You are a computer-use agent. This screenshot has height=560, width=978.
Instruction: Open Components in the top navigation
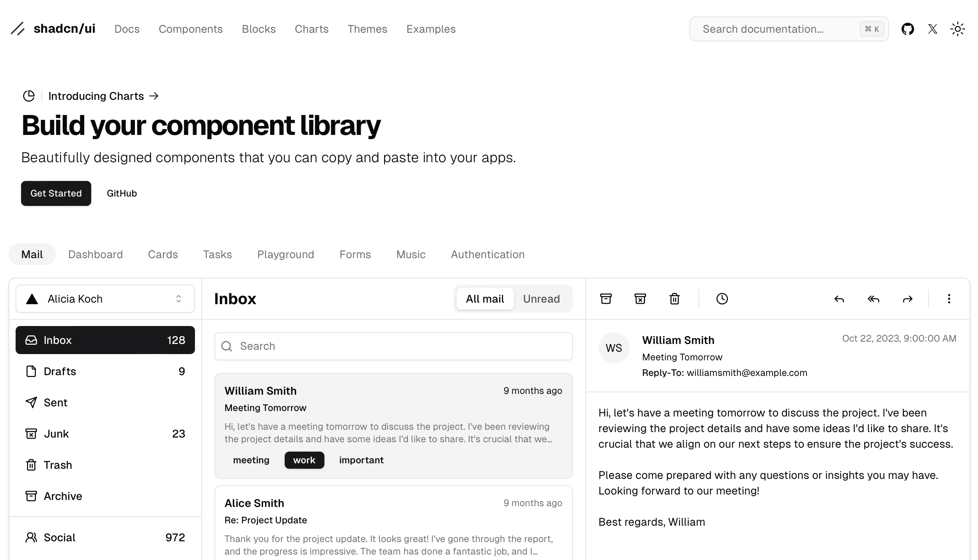coord(190,29)
